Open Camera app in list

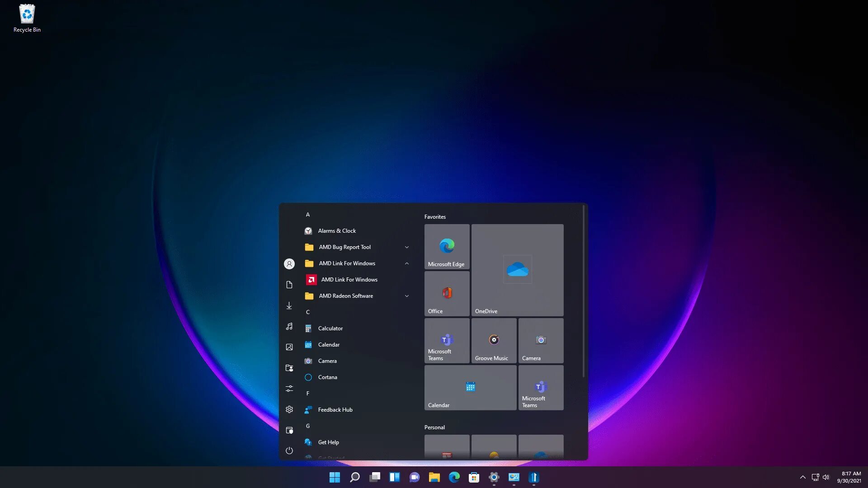click(x=327, y=361)
